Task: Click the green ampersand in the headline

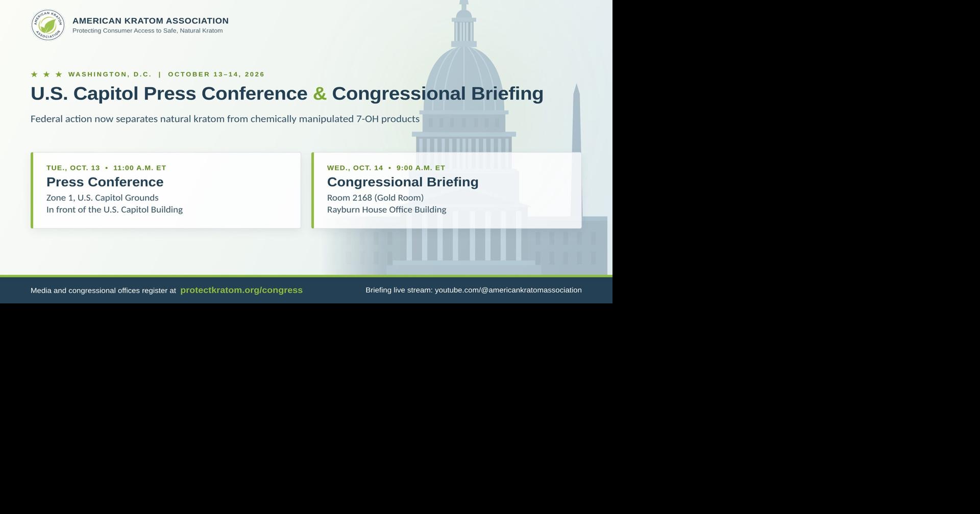Action: [x=320, y=94]
